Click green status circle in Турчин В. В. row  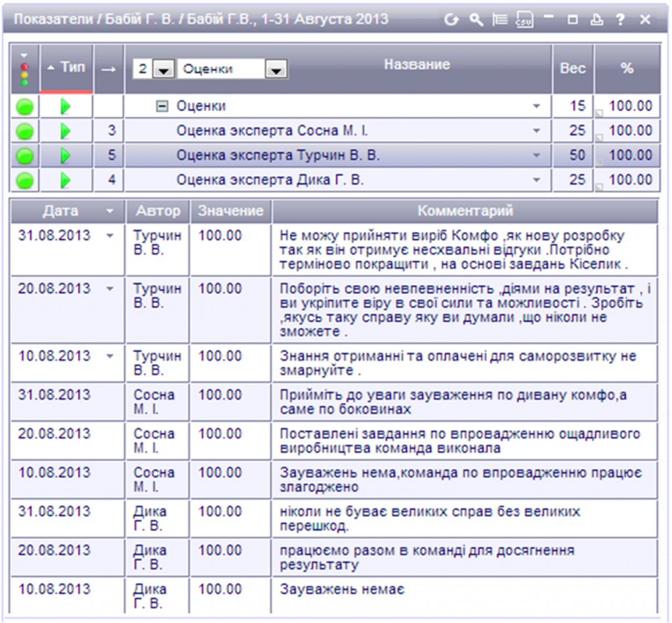(x=25, y=156)
